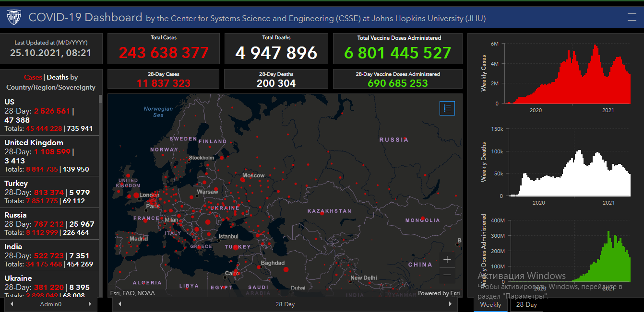
Task: Switch list sorting to Deaths
Action: coord(57,77)
